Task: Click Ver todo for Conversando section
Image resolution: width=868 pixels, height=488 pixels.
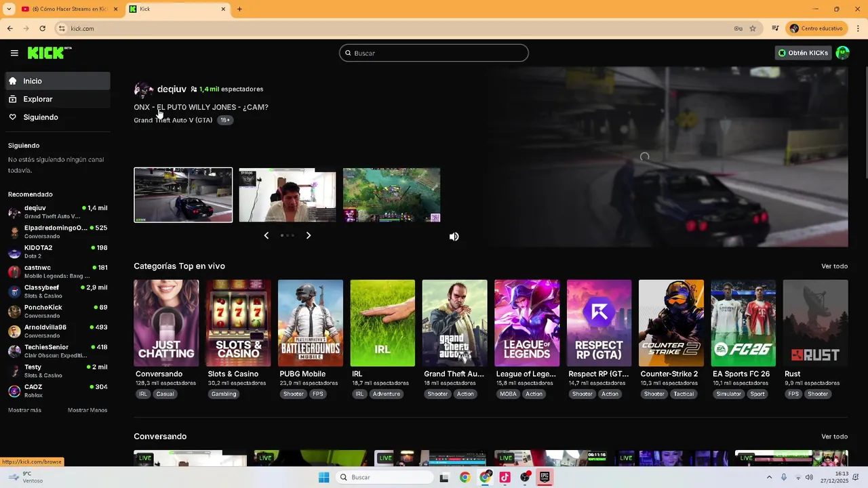Action: coord(834,436)
